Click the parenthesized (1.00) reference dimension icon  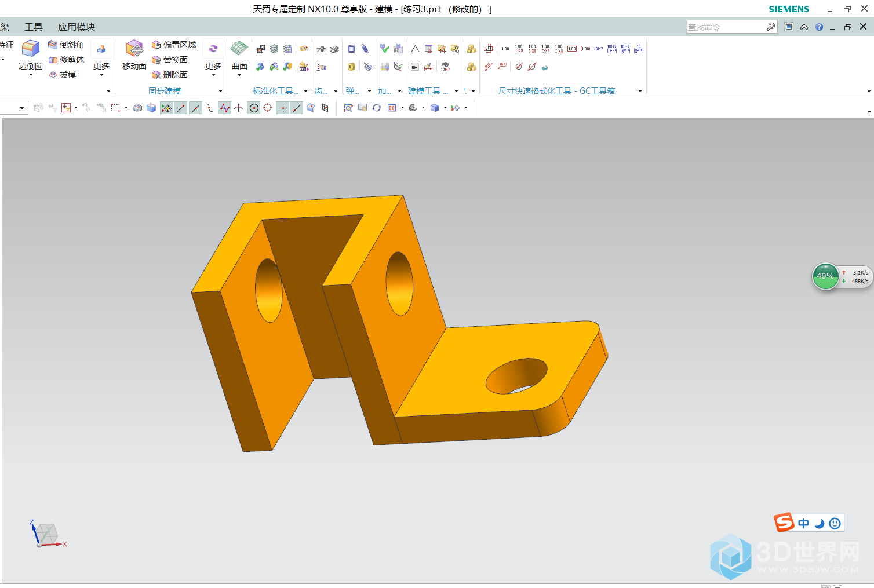point(585,49)
